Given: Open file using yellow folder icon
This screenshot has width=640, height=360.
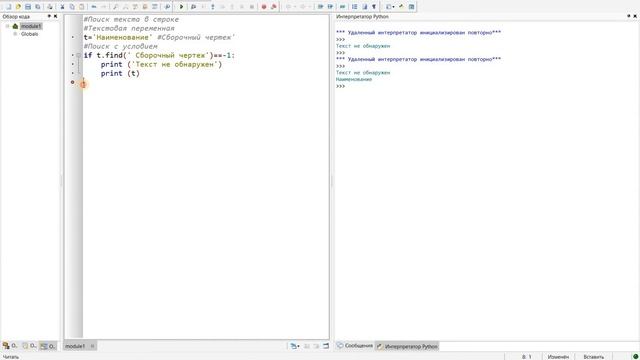Looking at the screenshot, I should (x=18, y=7).
